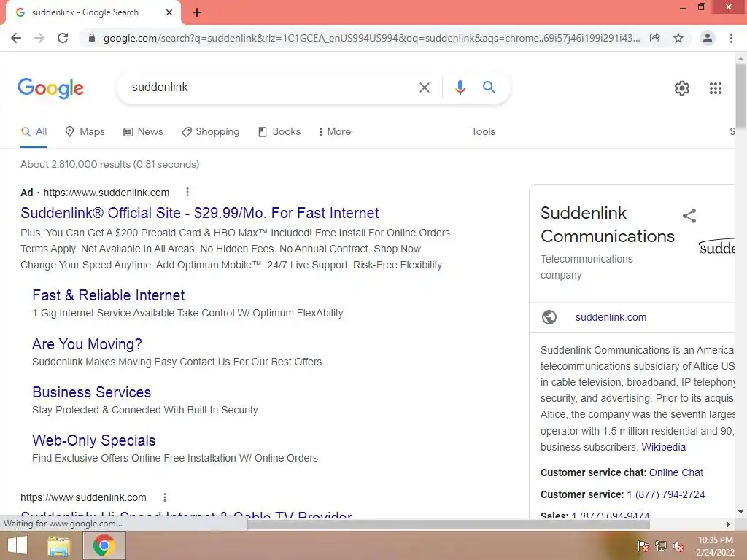Visit suddenlink.com from knowledge panel
The height and width of the screenshot is (560, 747).
click(611, 317)
